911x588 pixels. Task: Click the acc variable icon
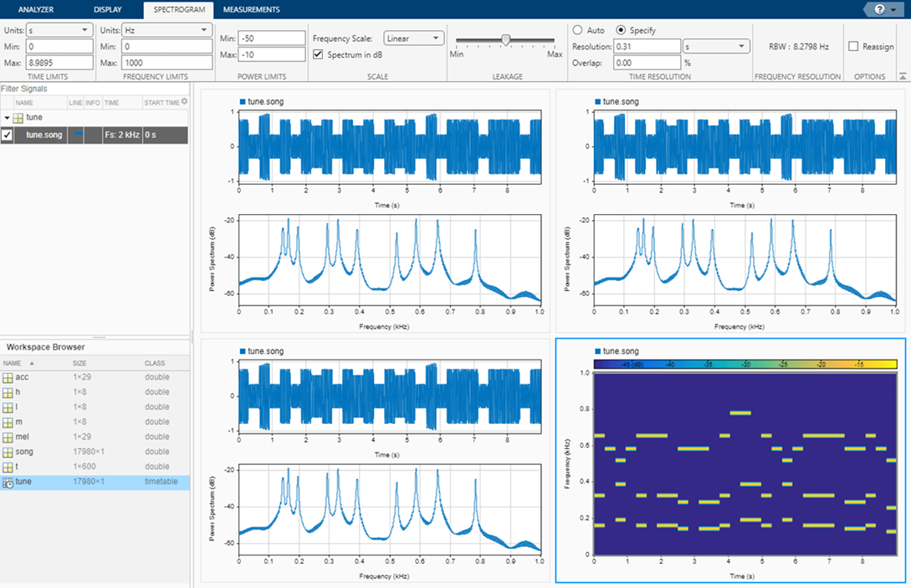[8, 378]
